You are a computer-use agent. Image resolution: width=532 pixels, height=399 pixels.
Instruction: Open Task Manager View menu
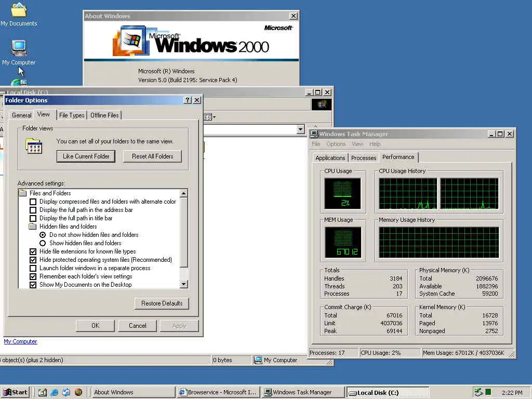pos(357,144)
